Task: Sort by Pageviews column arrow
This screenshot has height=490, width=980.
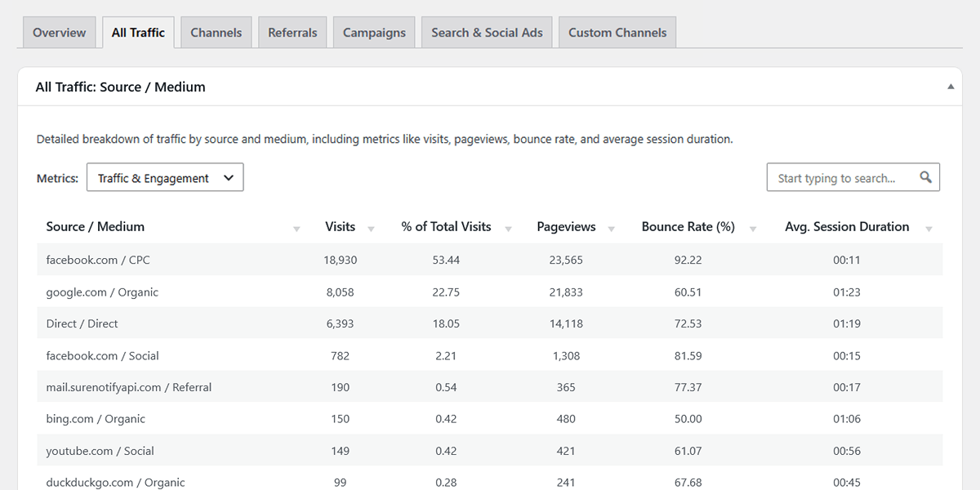Action: click(x=611, y=229)
